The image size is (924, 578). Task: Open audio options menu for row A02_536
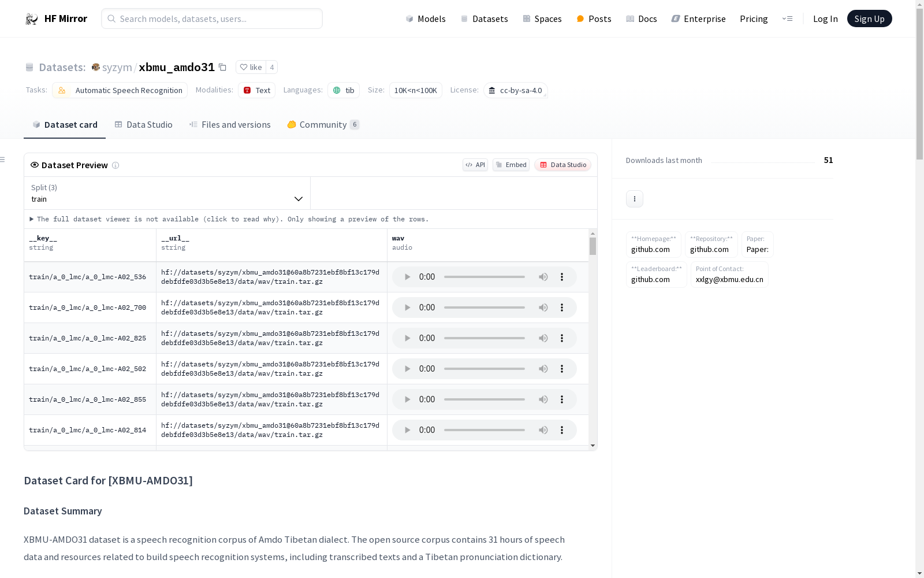click(x=562, y=277)
